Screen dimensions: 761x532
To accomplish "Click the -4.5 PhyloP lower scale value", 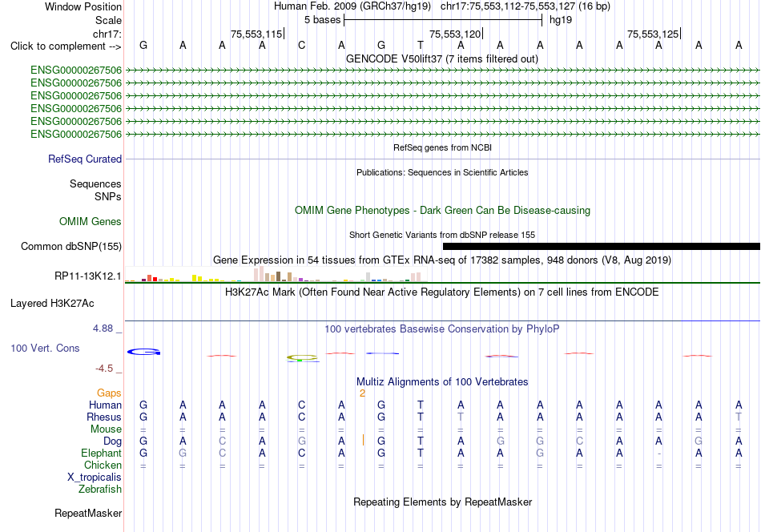I will click(x=104, y=369).
